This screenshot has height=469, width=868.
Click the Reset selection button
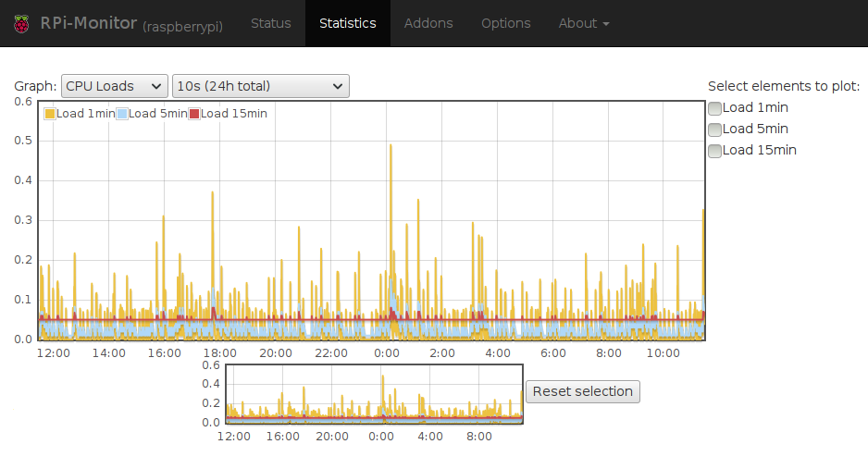pyautogui.click(x=582, y=391)
